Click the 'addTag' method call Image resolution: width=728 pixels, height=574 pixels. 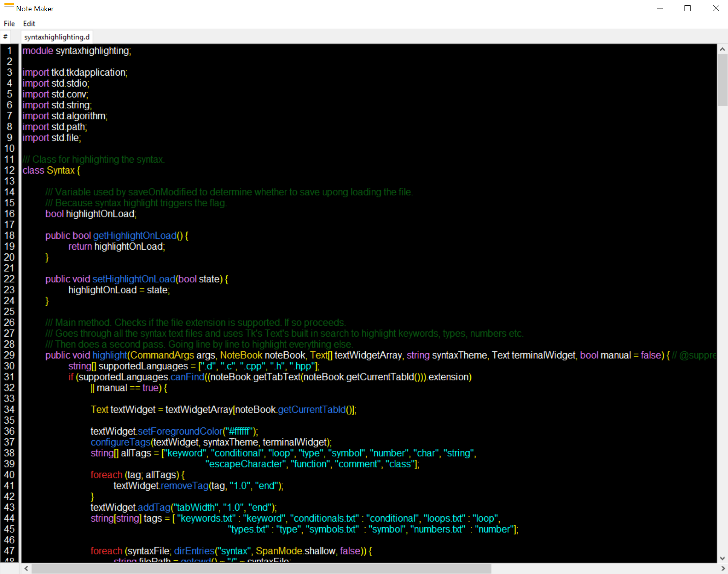[x=154, y=508]
